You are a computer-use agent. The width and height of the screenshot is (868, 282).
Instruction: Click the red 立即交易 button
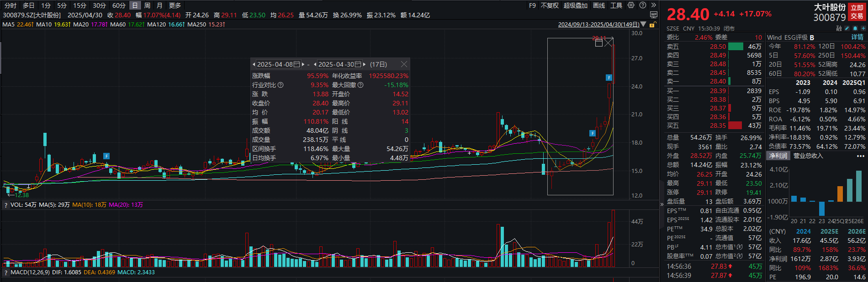[857, 12]
